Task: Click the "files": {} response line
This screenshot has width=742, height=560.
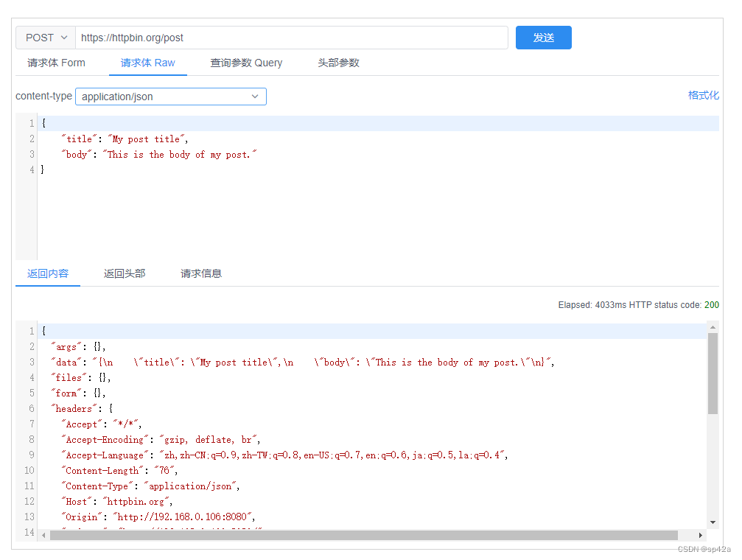Action: (x=81, y=378)
